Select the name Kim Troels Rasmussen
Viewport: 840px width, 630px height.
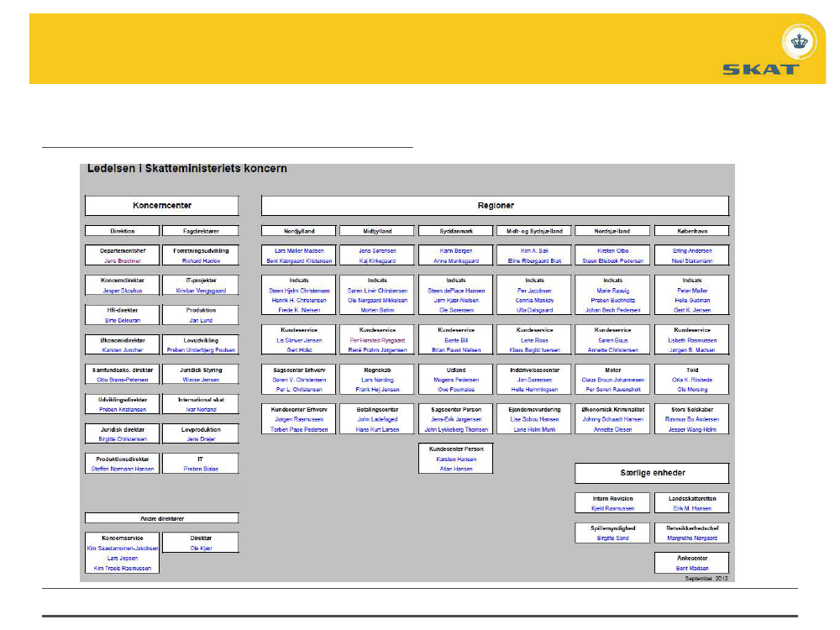(122, 569)
